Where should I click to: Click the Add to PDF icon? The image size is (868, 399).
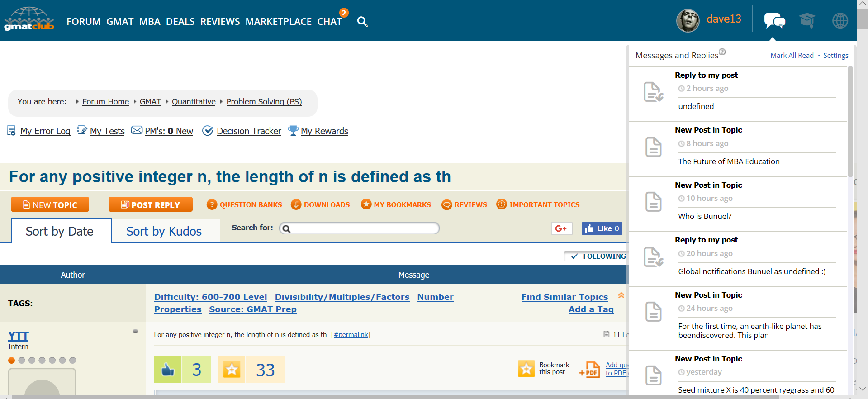tap(590, 369)
